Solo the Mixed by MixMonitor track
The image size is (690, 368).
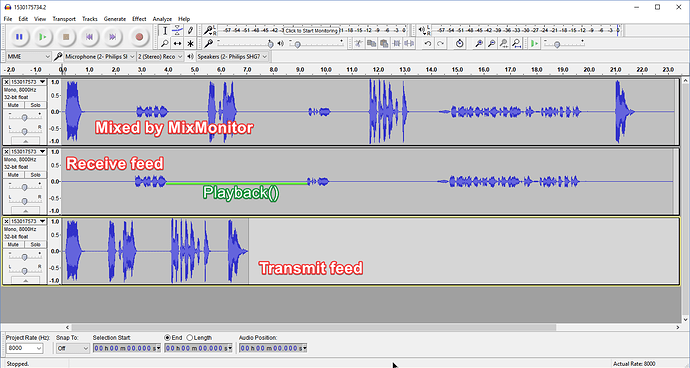click(x=35, y=105)
